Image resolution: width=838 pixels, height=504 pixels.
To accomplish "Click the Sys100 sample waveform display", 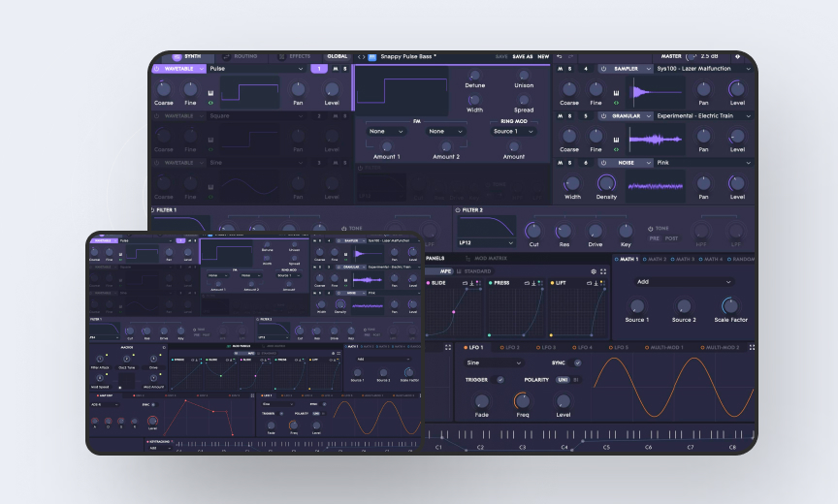I will (x=658, y=92).
